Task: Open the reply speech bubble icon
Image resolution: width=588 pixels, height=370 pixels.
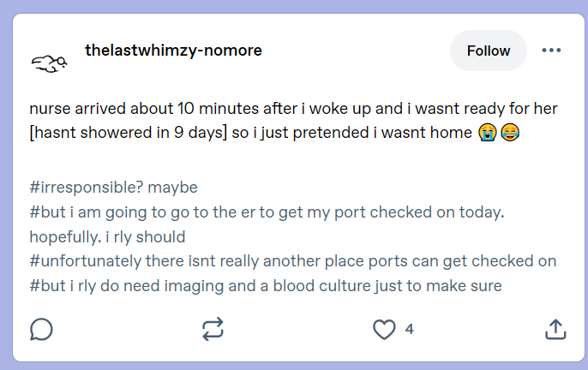Action: pyautogui.click(x=41, y=330)
